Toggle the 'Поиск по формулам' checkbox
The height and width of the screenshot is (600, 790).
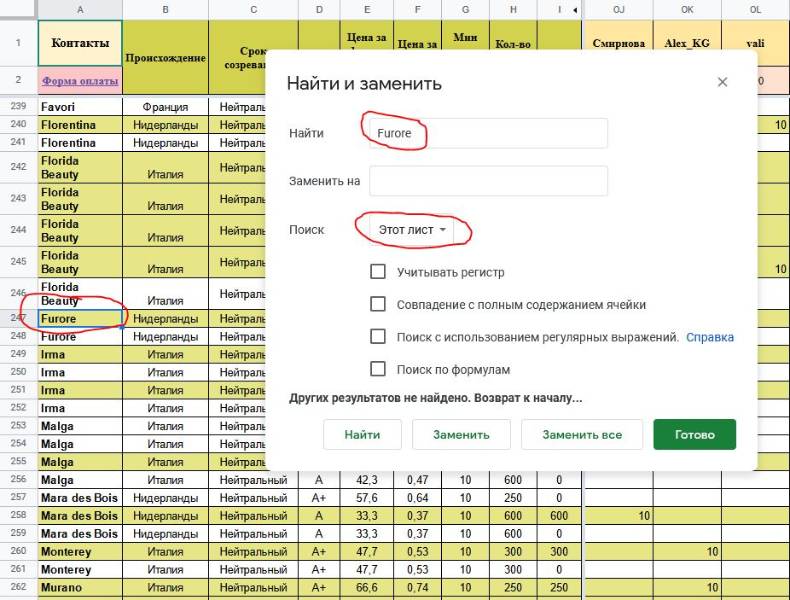[x=378, y=369]
